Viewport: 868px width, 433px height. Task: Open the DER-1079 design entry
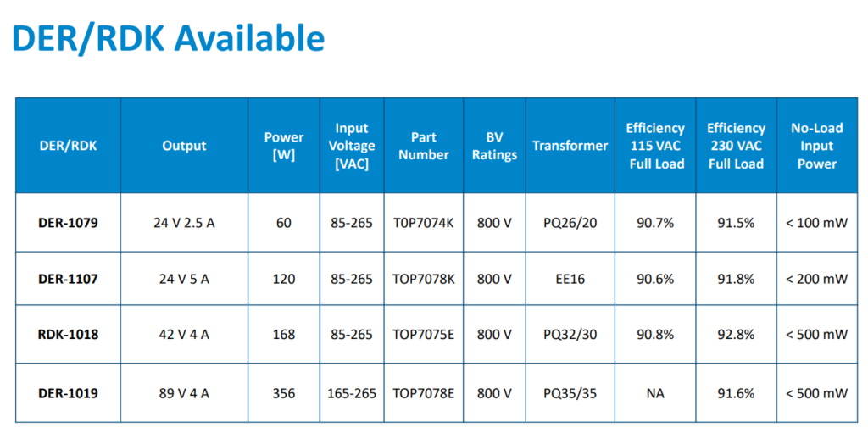[68, 224]
